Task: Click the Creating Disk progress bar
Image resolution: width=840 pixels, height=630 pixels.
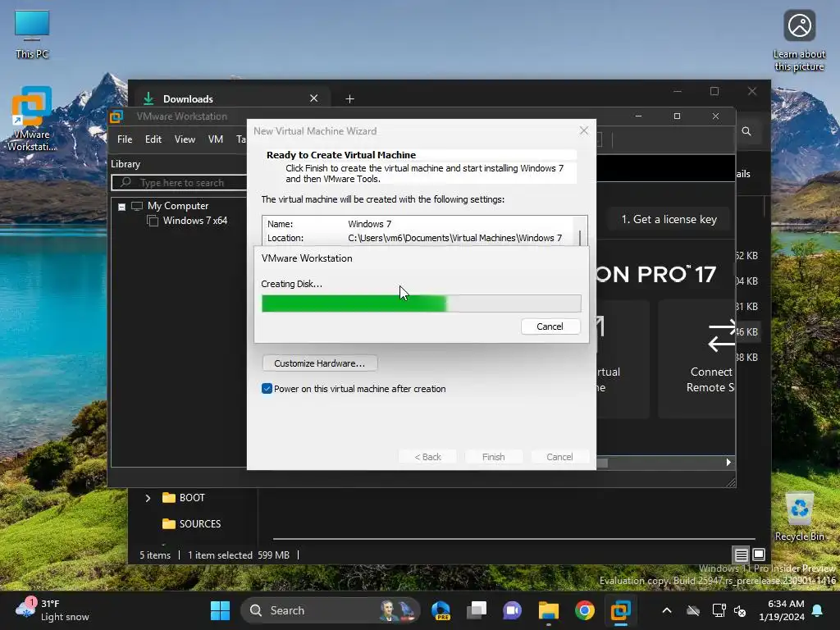Action: [421, 304]
